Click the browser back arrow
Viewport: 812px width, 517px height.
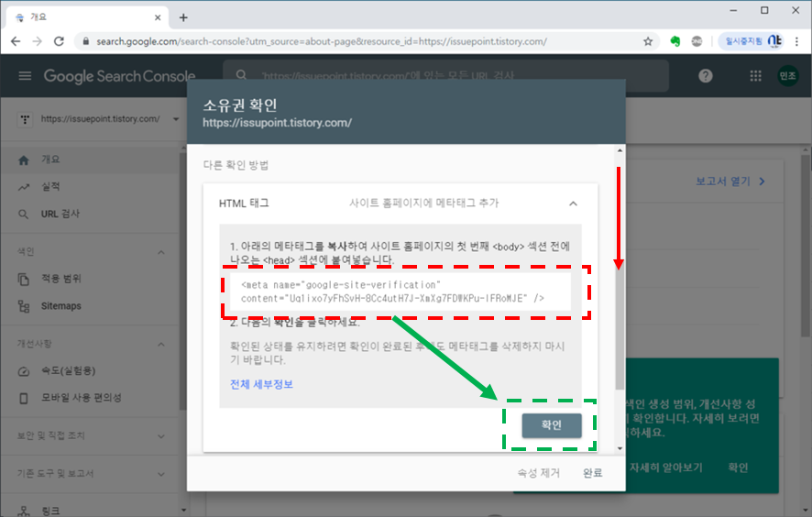click(x=16, y=41)
